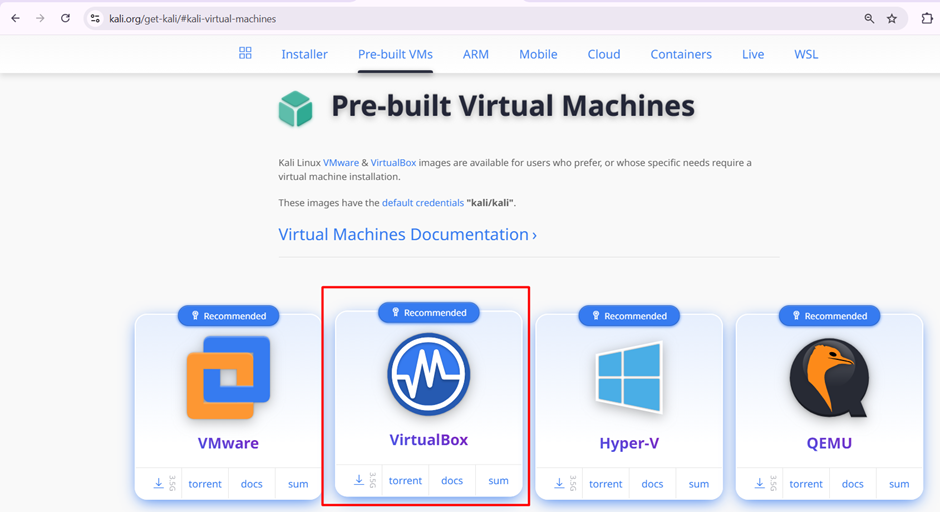Reload the page using the refresh icon
The image size is (940, 512).
[x=65, y=18]
